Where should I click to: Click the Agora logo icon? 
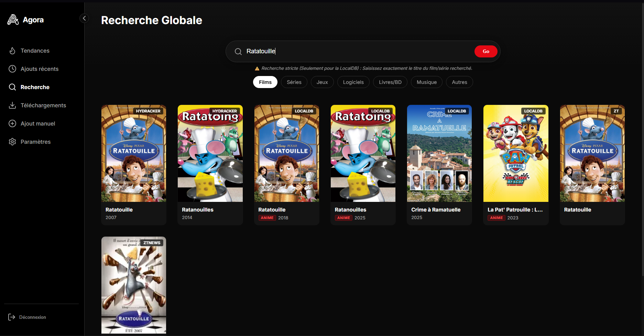coord(13,20)
